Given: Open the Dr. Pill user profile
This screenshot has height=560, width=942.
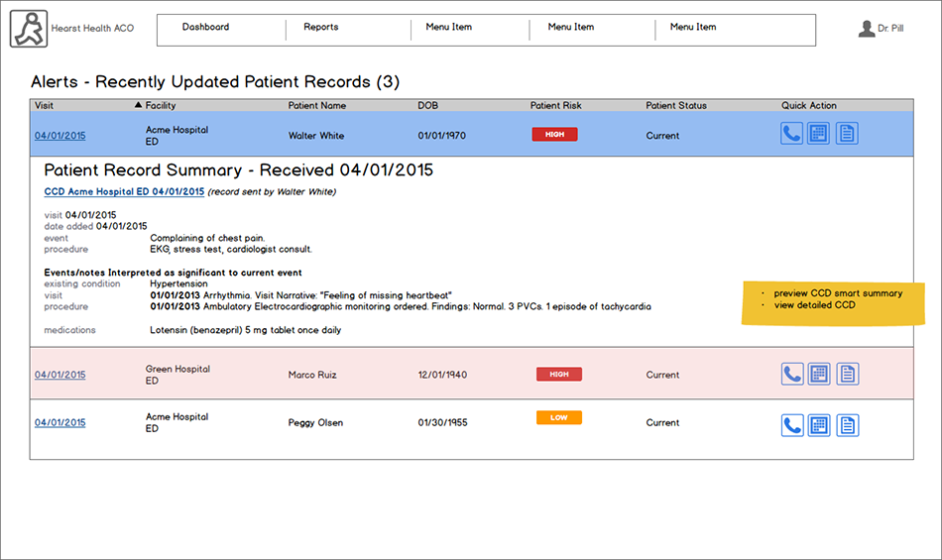Looking at the screenshot, I should (881, 29).
